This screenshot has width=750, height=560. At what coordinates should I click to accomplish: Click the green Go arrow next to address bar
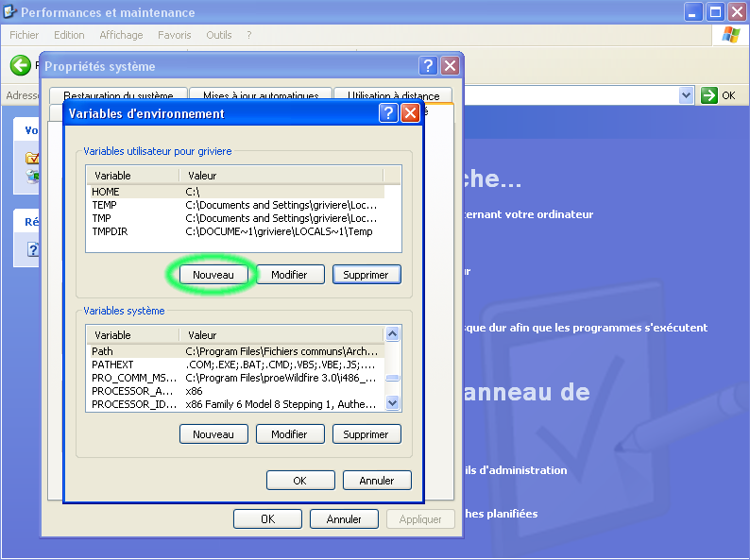[x=709, y=95]
